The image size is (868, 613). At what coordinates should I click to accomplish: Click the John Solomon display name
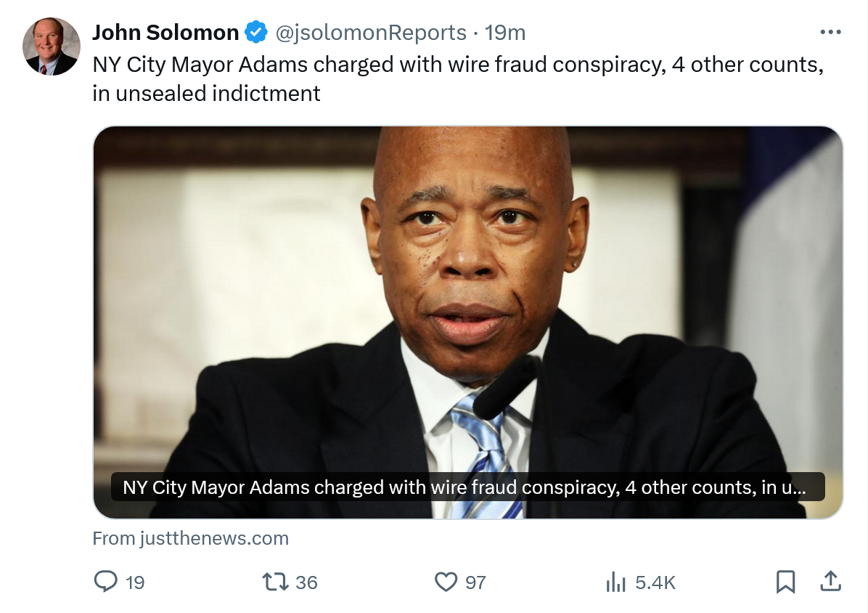click(x=165, y=33)
